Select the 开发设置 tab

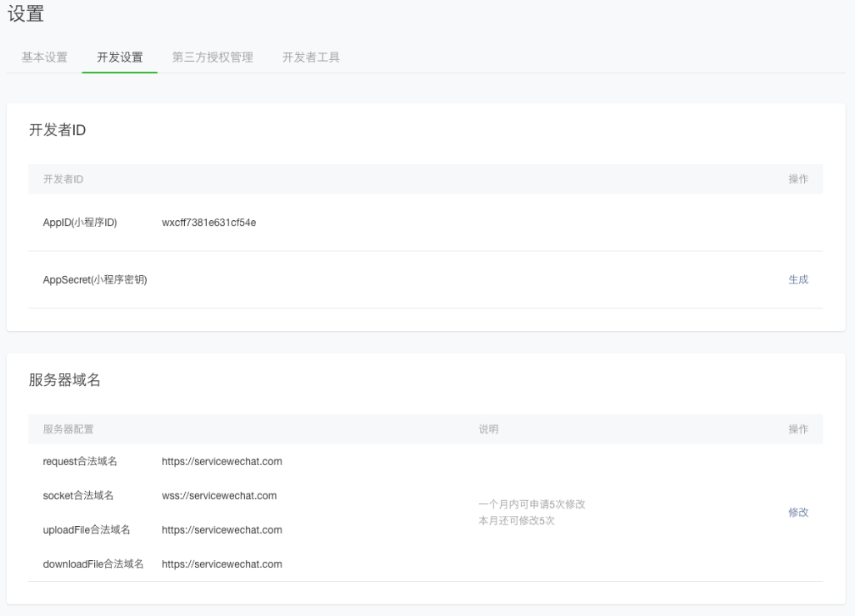(120, 58)
